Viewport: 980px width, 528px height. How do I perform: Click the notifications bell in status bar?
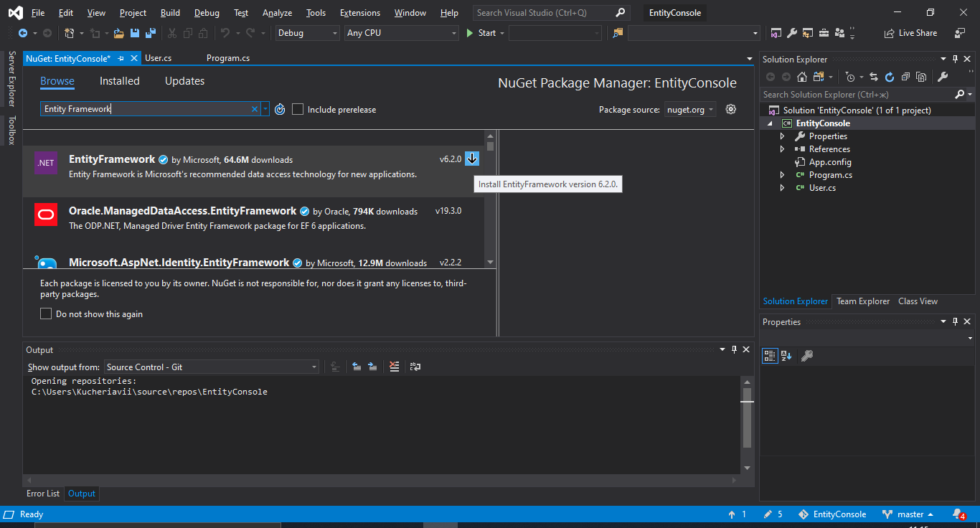pos(958,514)
